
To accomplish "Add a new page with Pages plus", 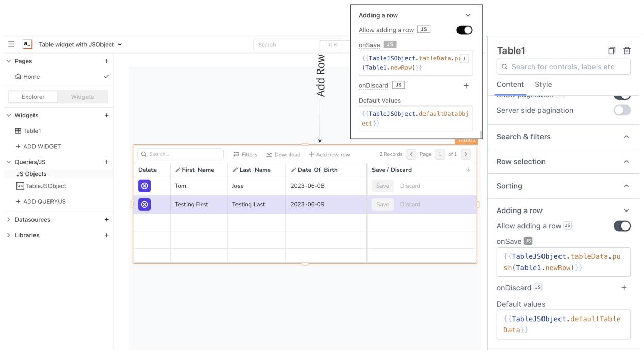I will click(x=107, y=61).
